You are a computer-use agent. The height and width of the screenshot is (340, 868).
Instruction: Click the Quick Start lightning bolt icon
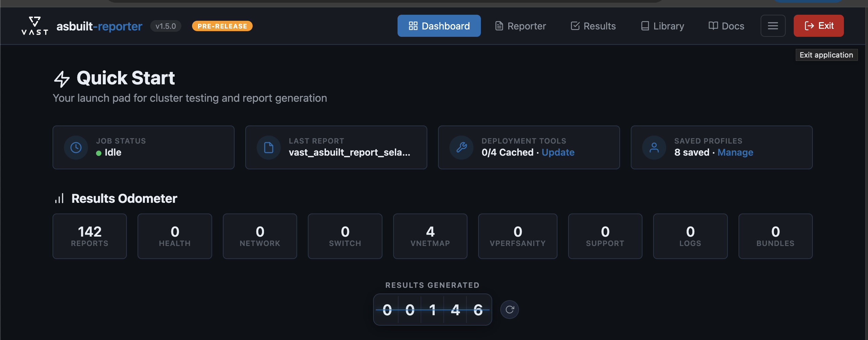click(x=62, y=79)
